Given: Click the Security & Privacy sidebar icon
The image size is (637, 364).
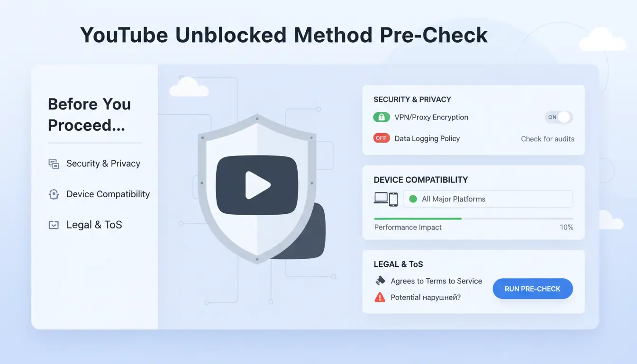Looking at the screenshot, I should (x=54, y=164).
